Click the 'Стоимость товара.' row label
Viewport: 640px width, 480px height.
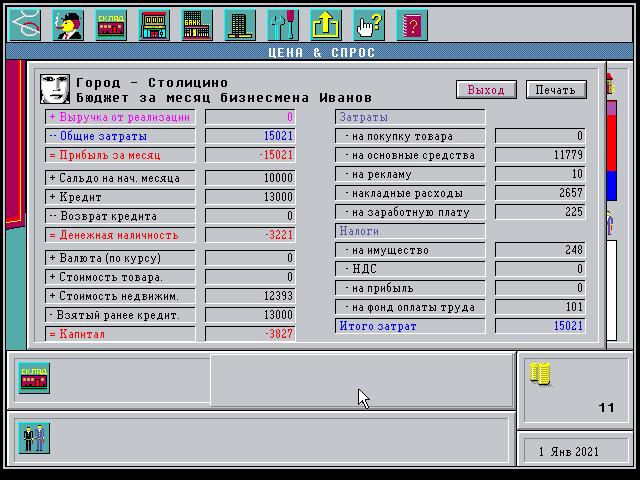tap(120, 278)
